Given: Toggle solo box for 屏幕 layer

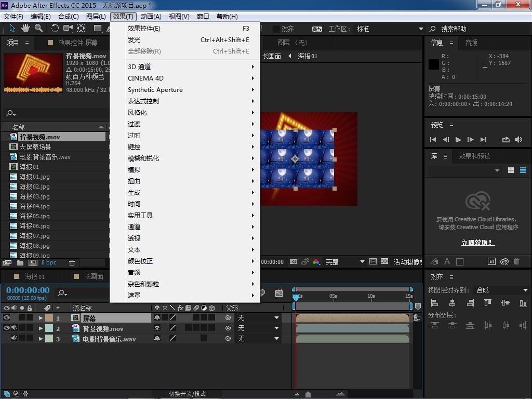Looking at the screenshot, I should (22, 317).
